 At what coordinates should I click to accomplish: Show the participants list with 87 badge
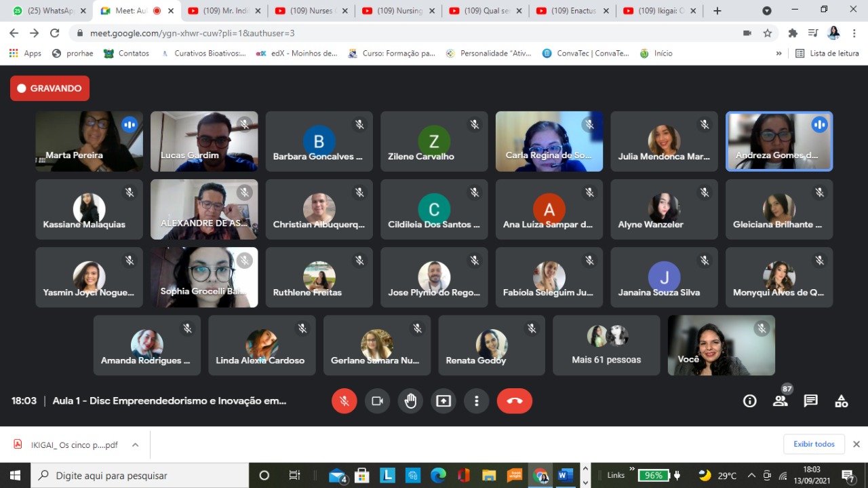pos(781,400)
